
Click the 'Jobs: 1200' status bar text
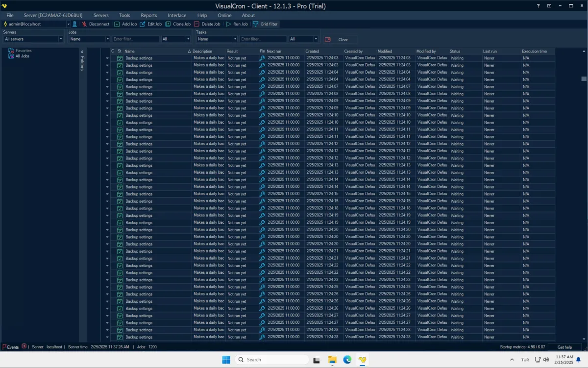tap(147, 347)
